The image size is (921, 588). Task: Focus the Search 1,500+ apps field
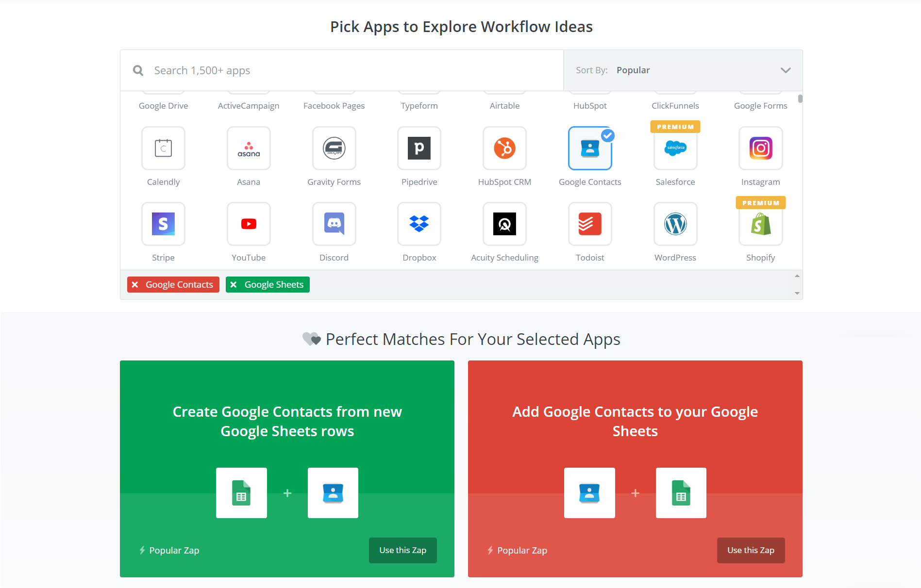342,70
